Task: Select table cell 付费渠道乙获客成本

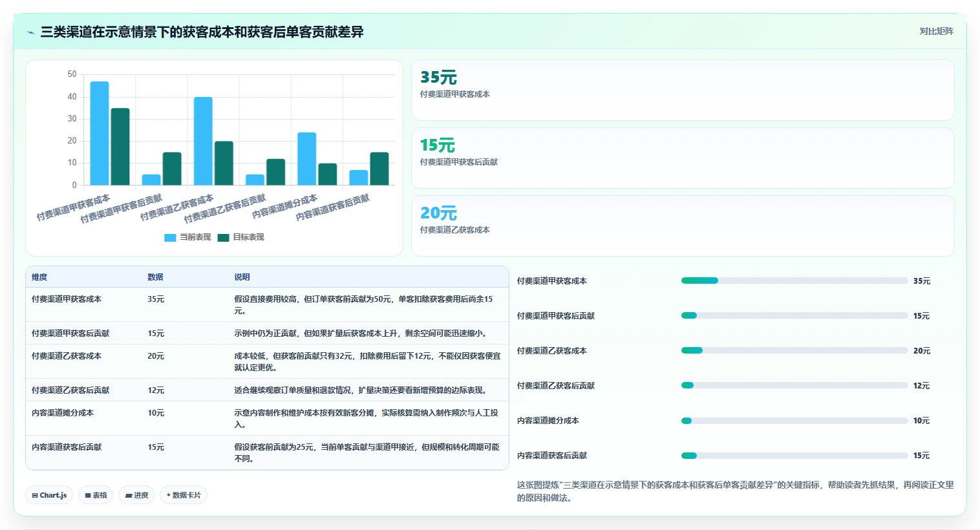Action: coord(67,356)
